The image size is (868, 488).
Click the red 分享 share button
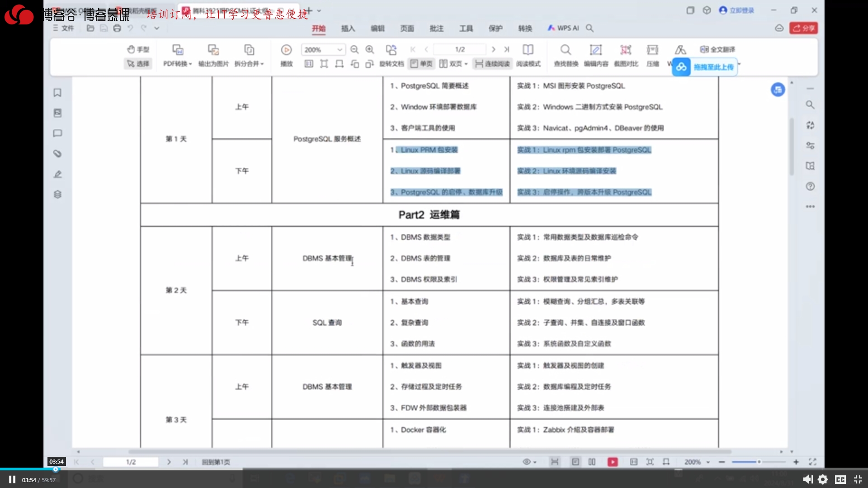pos(804,28)
